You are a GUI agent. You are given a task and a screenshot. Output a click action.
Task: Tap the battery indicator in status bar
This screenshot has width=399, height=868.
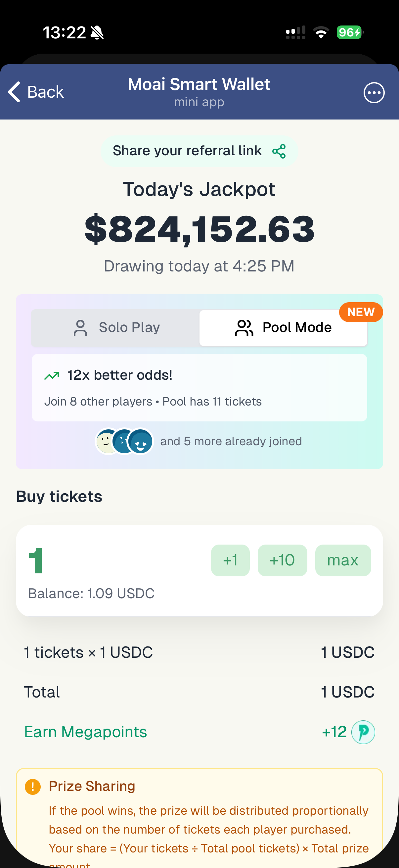tap(349, 32)
